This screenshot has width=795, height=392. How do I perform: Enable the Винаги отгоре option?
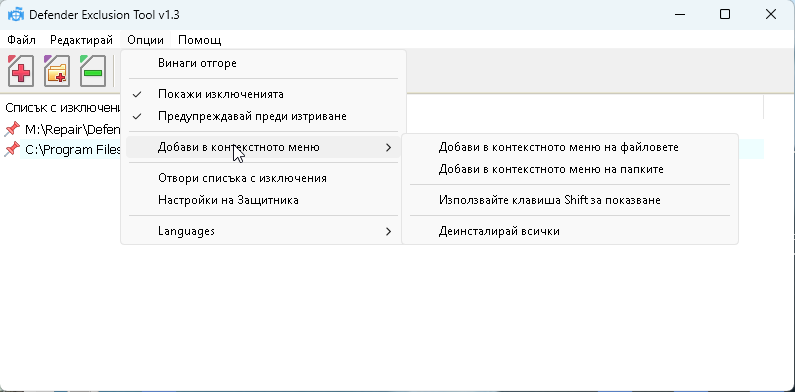[x=263, y=63]
